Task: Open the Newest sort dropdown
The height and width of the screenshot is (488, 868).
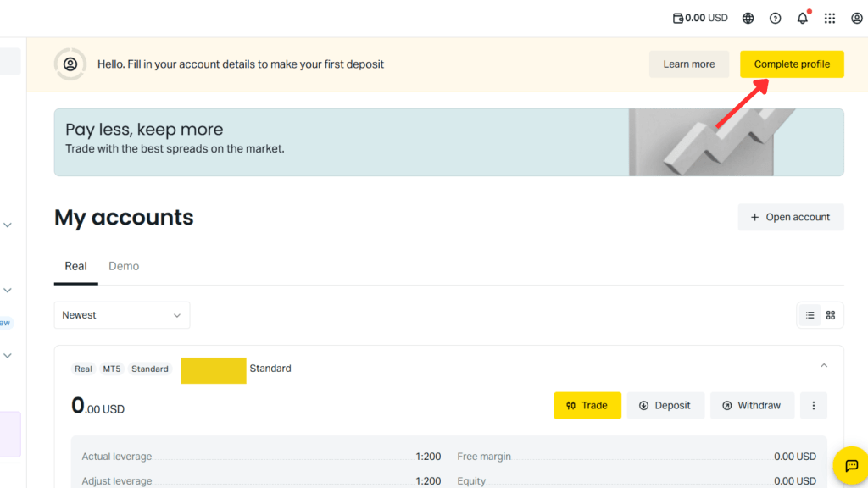Action: click(x=122, y=315)
